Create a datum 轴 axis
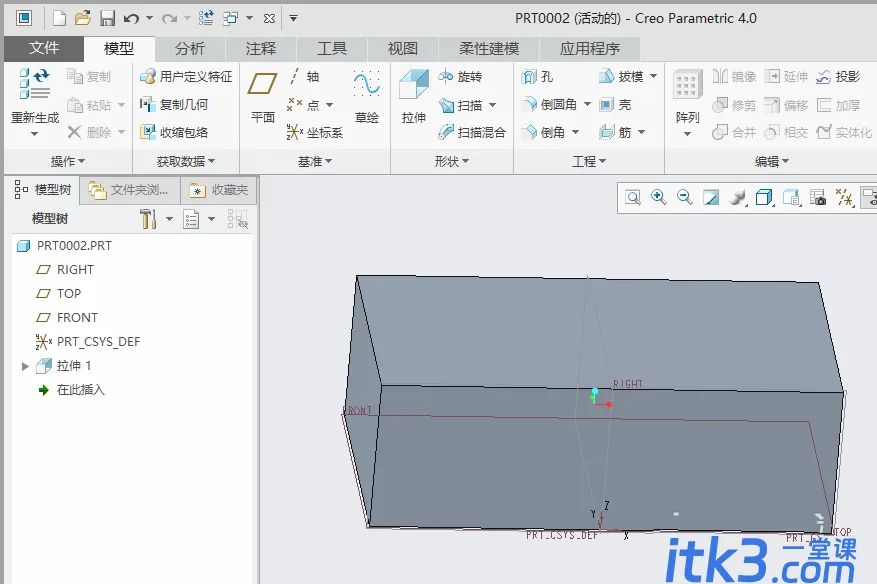Screen dimensions: 877x584 (304, 77)
